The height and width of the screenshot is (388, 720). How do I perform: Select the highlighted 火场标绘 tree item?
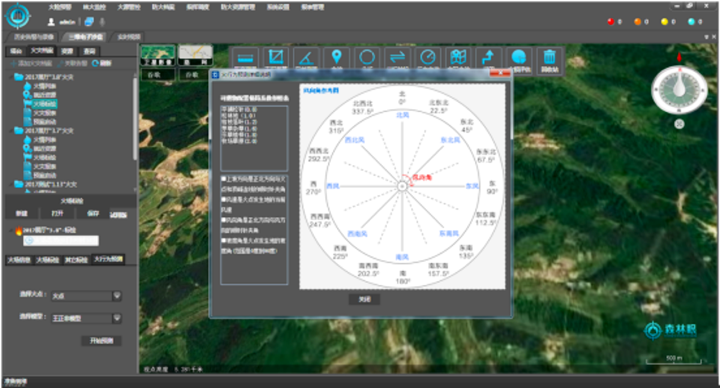pos(45,104)
